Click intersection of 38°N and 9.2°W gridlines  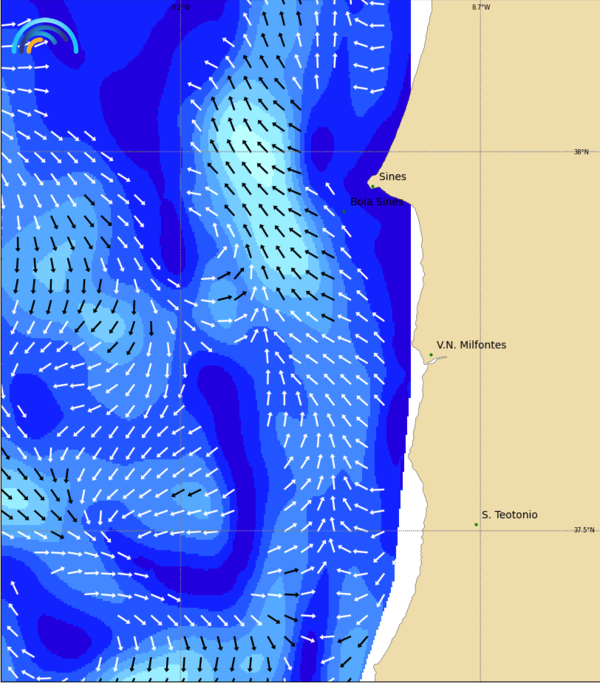(180, 152)
